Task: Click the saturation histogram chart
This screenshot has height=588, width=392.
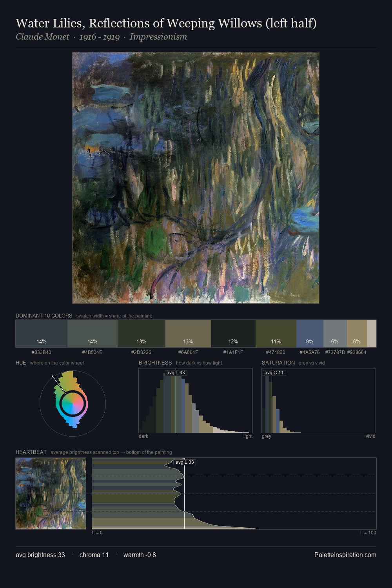Action: coord(319,401)
